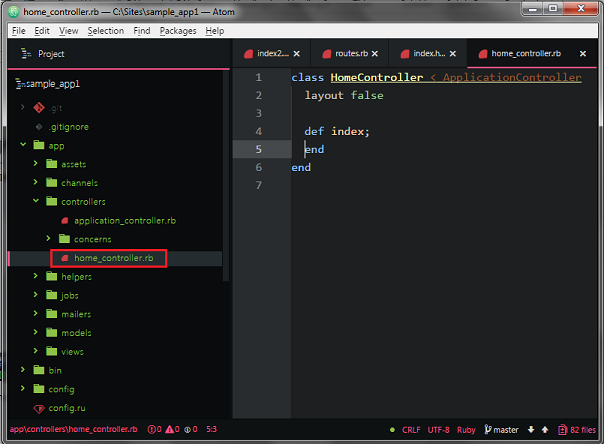Click the Project panel tree icon

pyautogui.click(x=26, y=54)
